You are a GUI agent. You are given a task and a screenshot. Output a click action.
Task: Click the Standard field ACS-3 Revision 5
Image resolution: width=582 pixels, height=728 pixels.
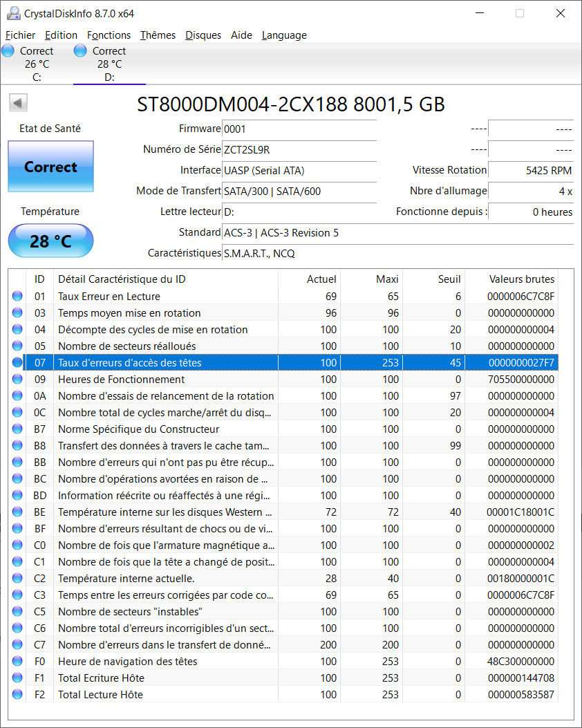click(x=397, y=232)
